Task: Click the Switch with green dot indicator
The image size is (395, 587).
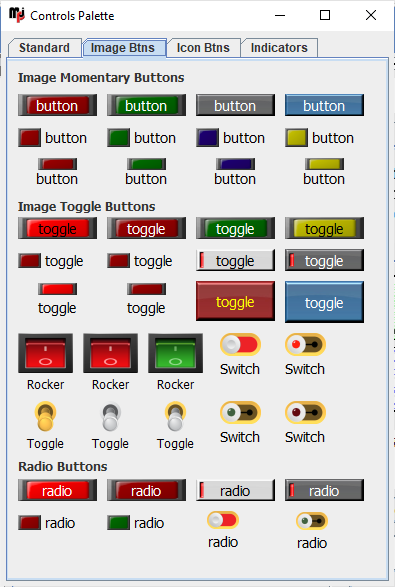Action: (240, 413)
